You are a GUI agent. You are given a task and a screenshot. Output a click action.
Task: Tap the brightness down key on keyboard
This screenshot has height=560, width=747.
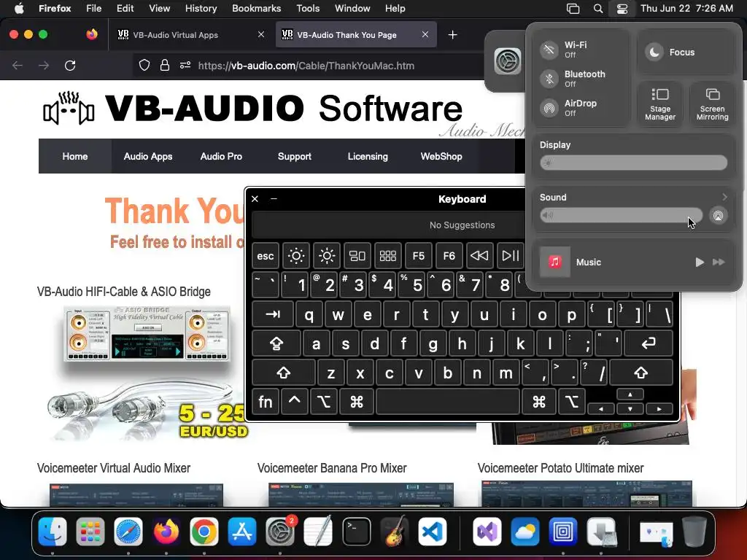click(296, 256)
